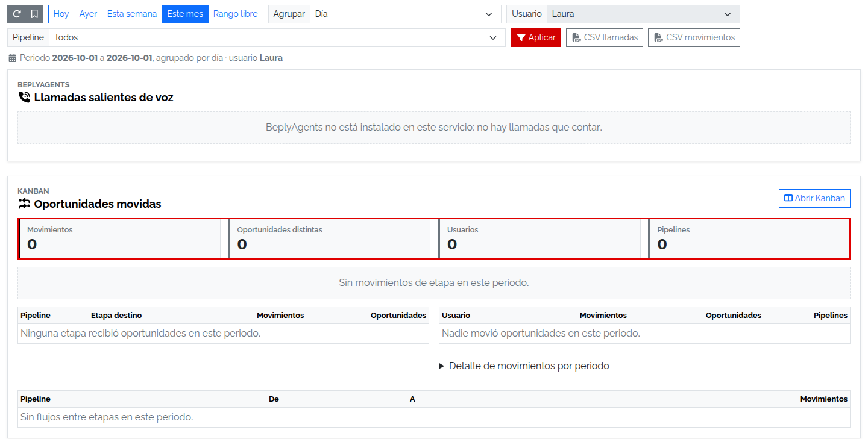Click the Llamadas salientes de voz heading
Screen dimensions: 868x439
tap(104, 97)
